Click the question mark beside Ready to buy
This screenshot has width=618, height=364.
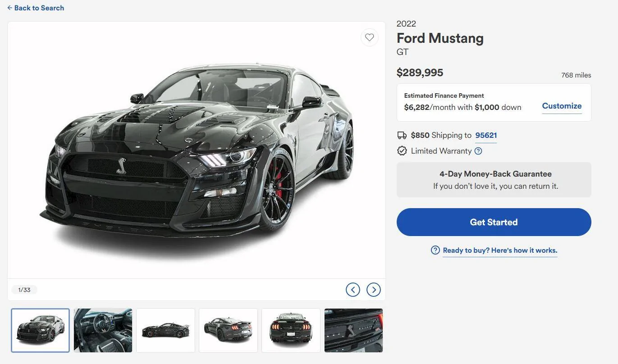[435, 250]
